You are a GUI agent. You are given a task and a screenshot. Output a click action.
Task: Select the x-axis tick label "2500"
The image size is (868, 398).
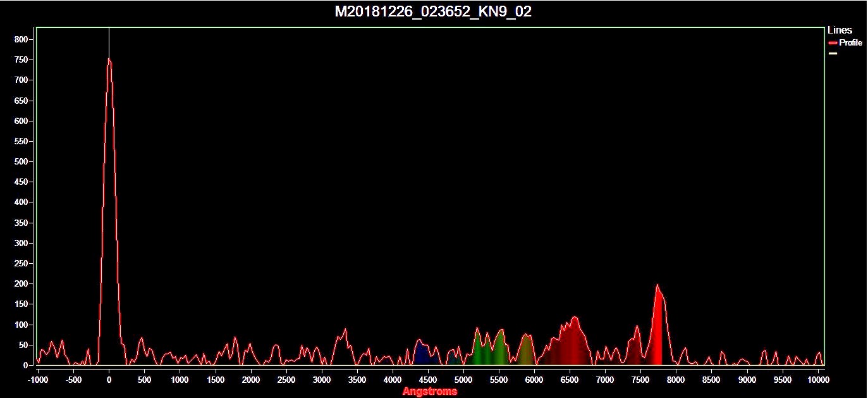coord(286,380)
